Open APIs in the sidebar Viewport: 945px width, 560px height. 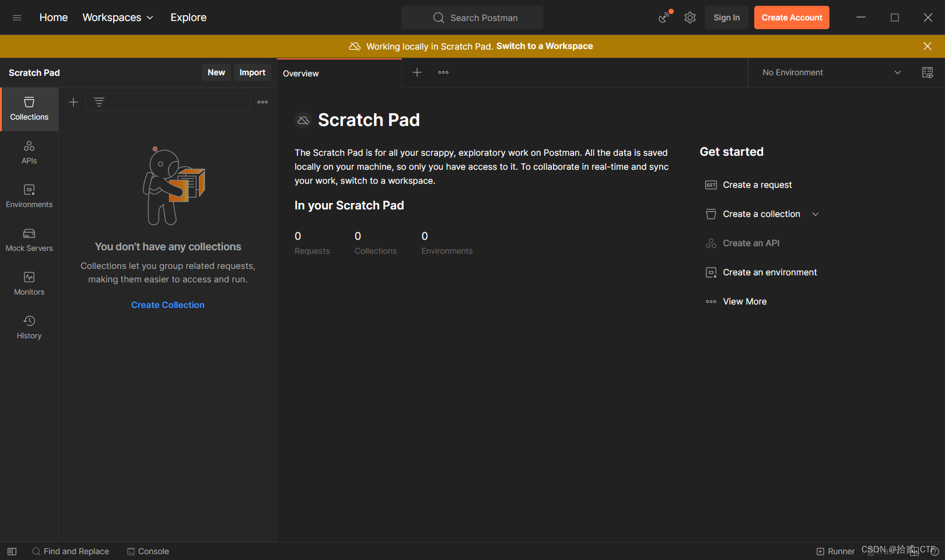(29, 153)
